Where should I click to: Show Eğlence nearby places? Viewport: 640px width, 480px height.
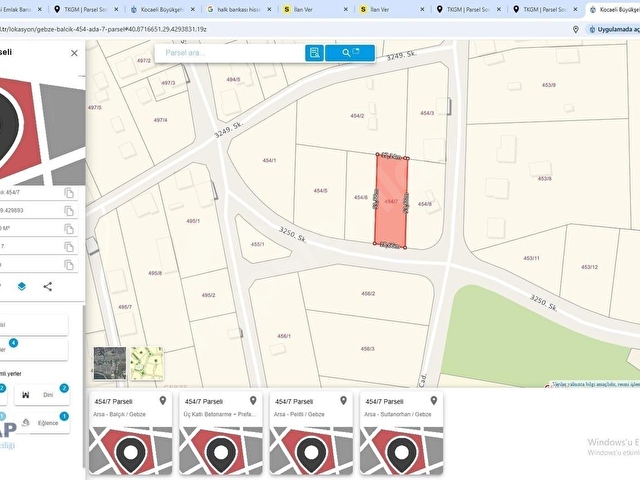click(x=42, y=423)
